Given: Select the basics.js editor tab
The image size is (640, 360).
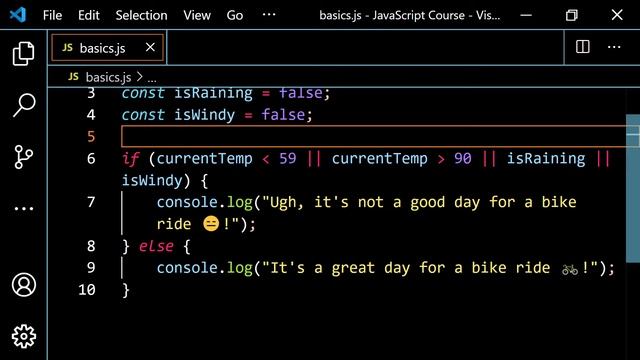Looking at the screenshot, I should tap(108, 48).
